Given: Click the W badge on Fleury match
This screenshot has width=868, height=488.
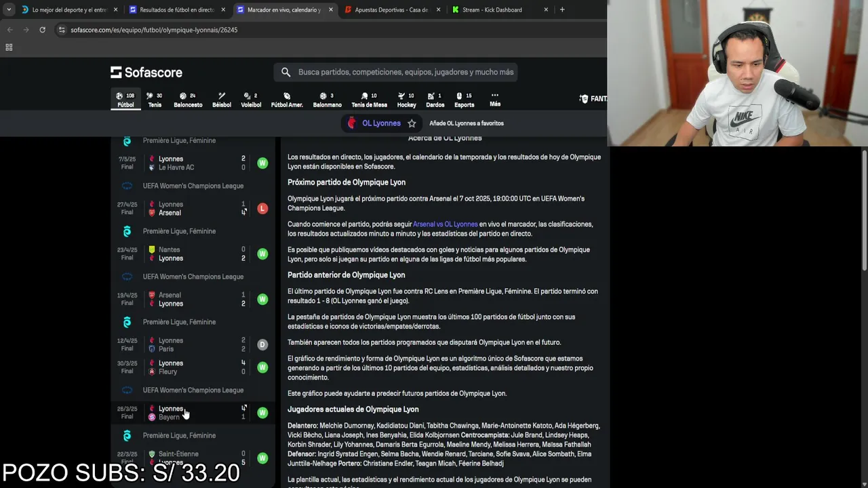Looking at the screenshot, I should click(x=262, y=367).
